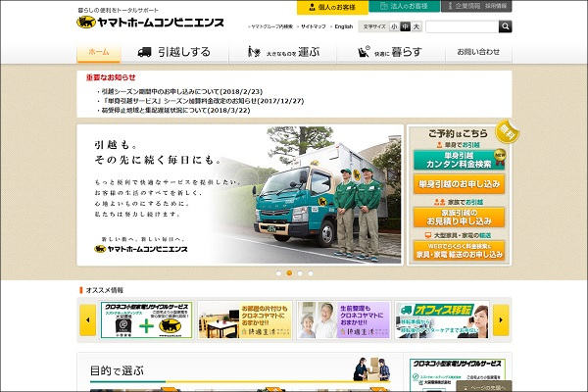
Task: Click the right arrow of recommendations carousel
Action: pyautogui.click(x=501, y=320)
